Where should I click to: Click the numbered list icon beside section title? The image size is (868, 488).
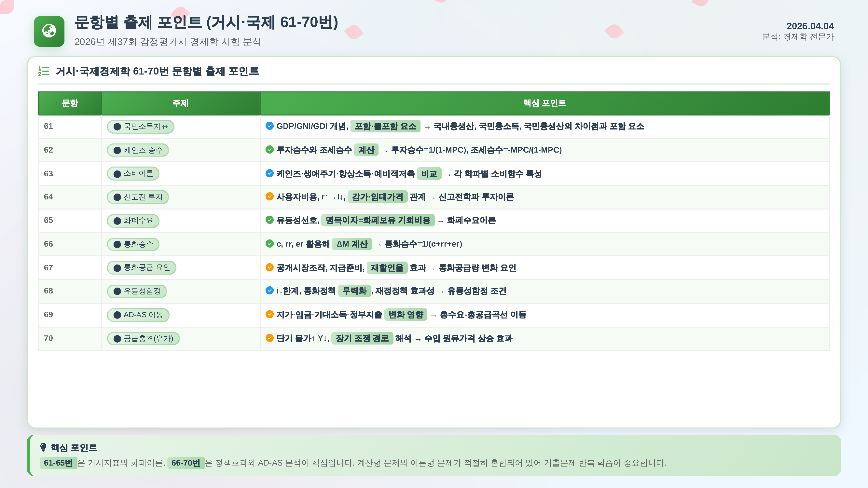pyautogui.click(x=44, y=71)
